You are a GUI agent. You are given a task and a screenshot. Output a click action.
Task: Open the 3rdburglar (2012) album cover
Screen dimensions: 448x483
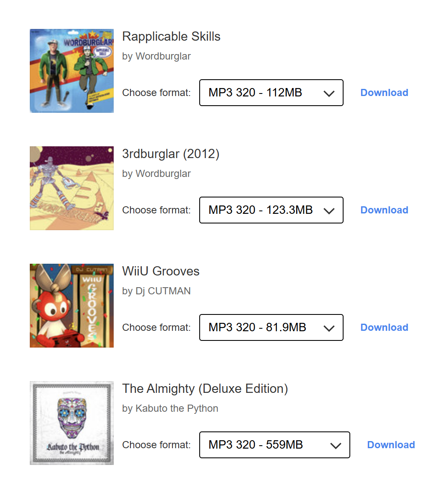coord(71,188)
